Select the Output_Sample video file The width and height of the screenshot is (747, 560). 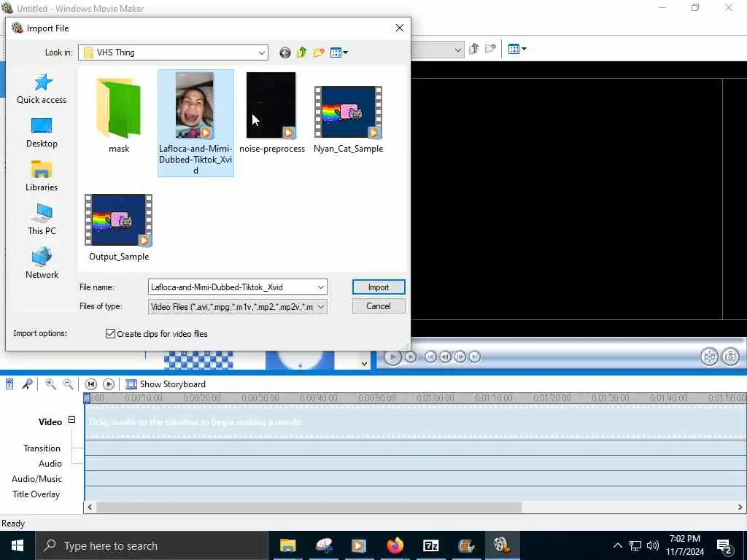(119, 227)
